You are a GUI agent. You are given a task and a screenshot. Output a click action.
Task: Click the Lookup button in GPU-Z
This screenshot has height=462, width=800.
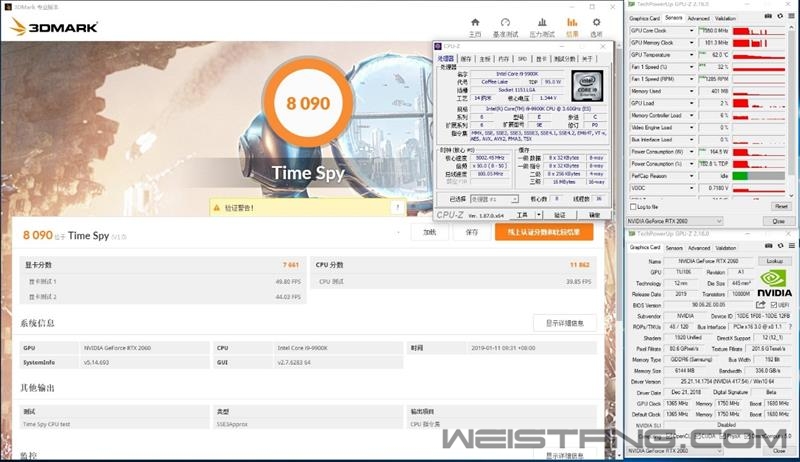(774, 261)
